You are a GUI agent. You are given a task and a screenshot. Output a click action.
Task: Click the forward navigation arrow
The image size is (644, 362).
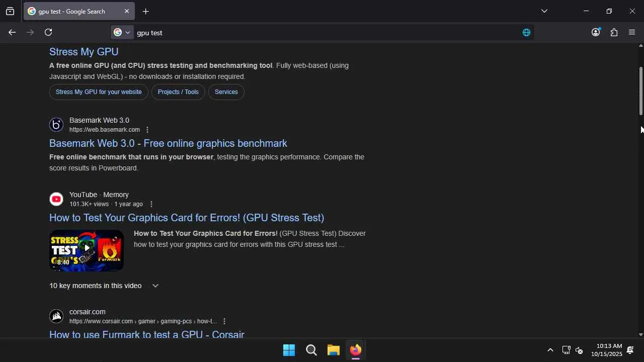(x=30, y=32)
